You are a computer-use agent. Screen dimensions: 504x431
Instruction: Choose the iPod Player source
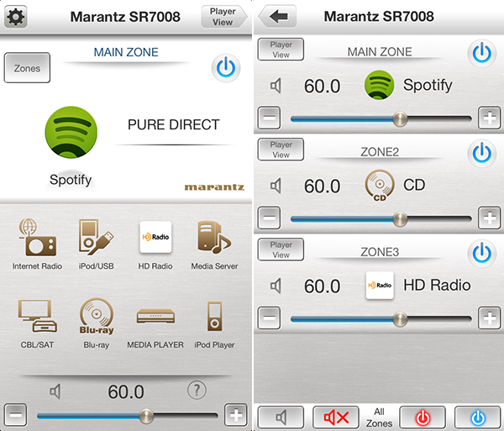tap(214, 324)
